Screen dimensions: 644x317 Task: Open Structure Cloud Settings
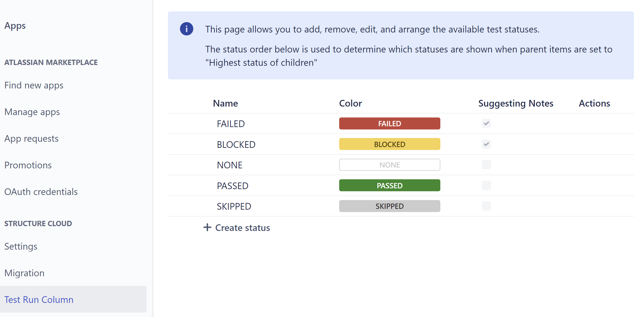[21, 246]
